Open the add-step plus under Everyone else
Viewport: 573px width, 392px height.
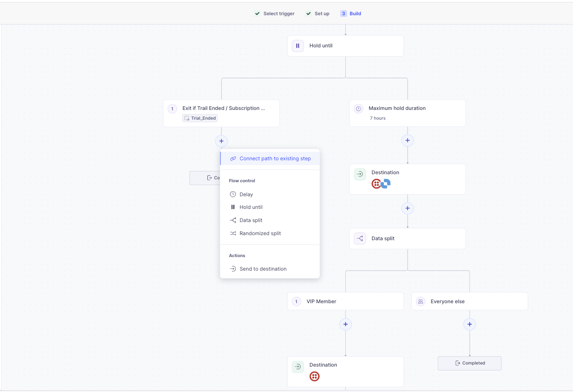point(469,324)
